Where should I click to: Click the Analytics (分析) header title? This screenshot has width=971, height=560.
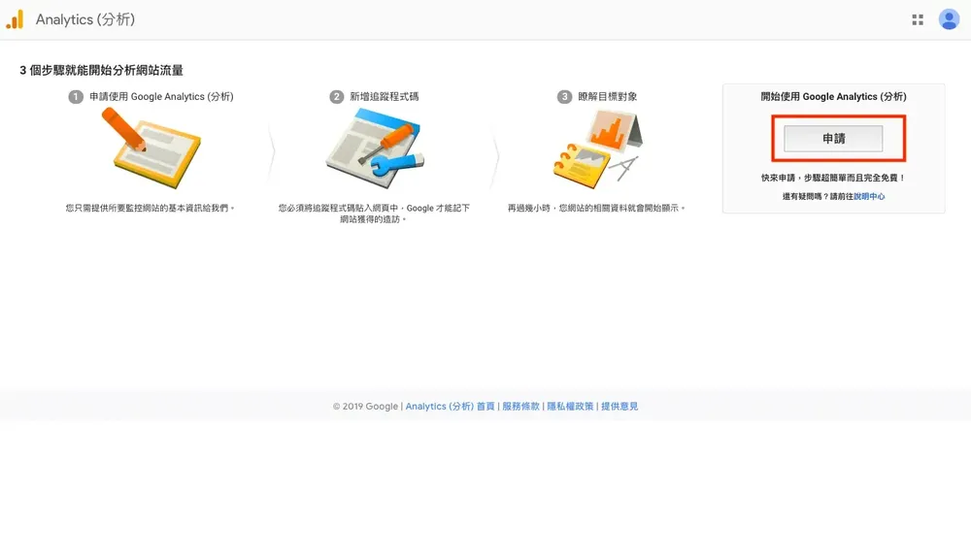point(85,19)
